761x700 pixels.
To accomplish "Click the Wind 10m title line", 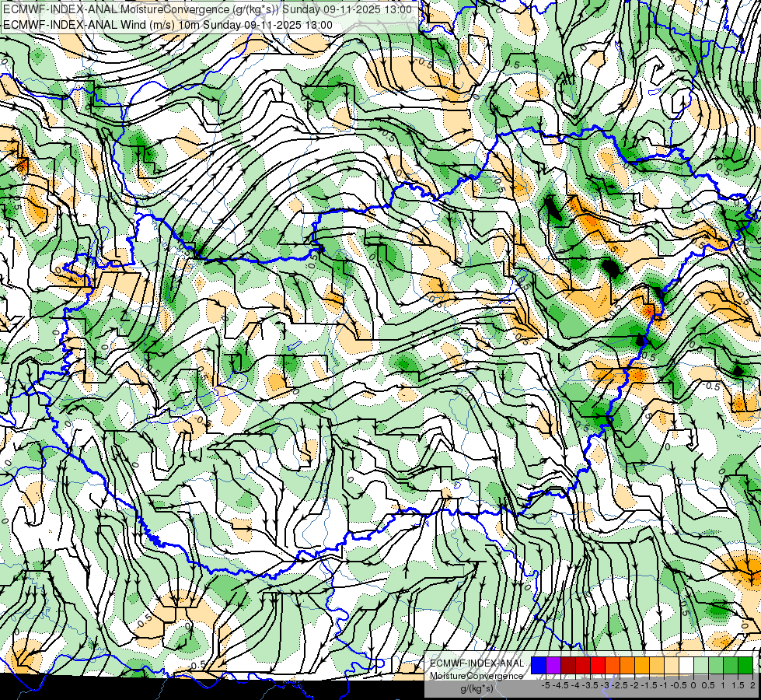I will click(167, 25).
